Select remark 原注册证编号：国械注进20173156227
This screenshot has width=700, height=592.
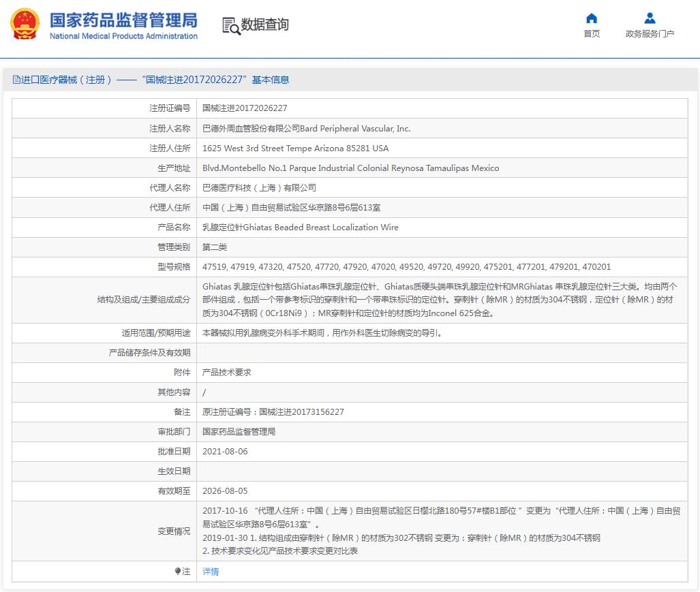coord(273,411)
